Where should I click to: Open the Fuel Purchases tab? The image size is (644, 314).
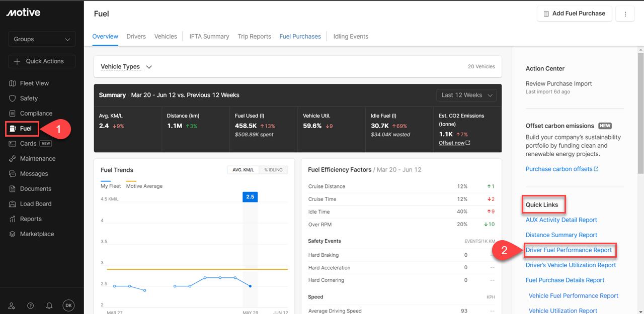coord(300,37)
